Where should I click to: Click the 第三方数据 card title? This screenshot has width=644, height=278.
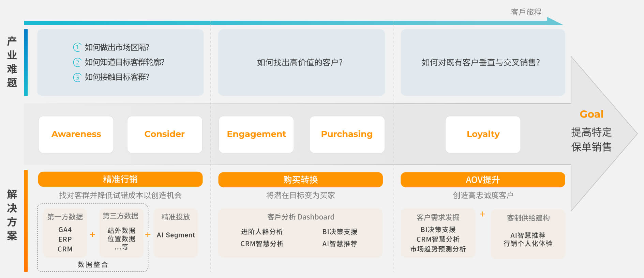(120, 216)
